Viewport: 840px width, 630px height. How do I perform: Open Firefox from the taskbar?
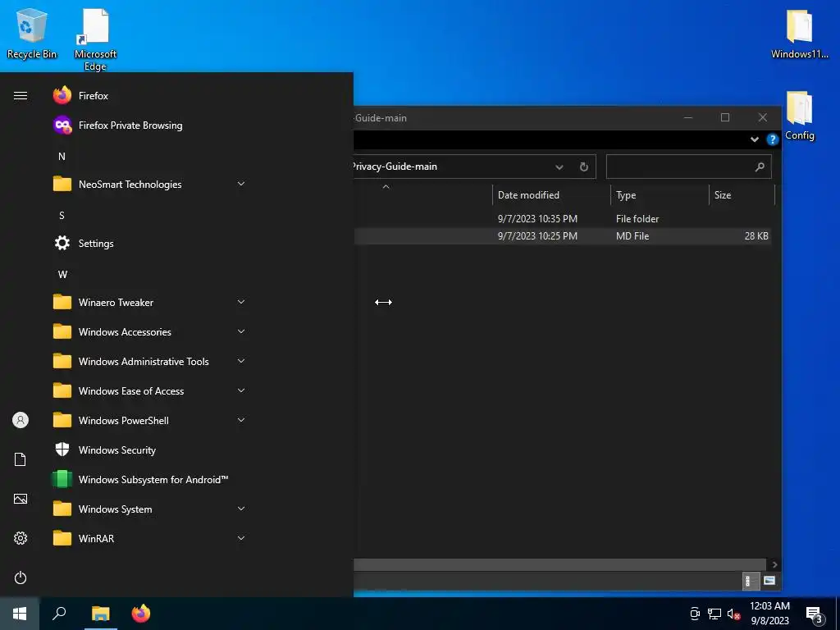(x=141, y=614)
